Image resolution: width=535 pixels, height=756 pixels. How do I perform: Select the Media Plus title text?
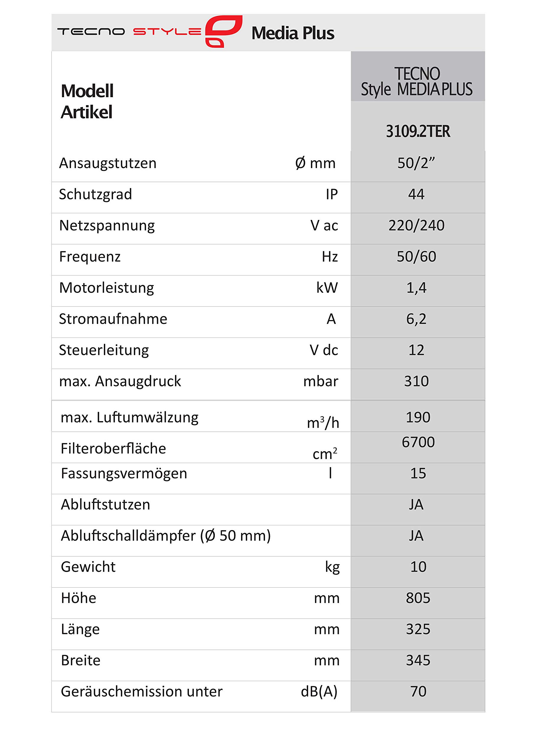point(293,33)
